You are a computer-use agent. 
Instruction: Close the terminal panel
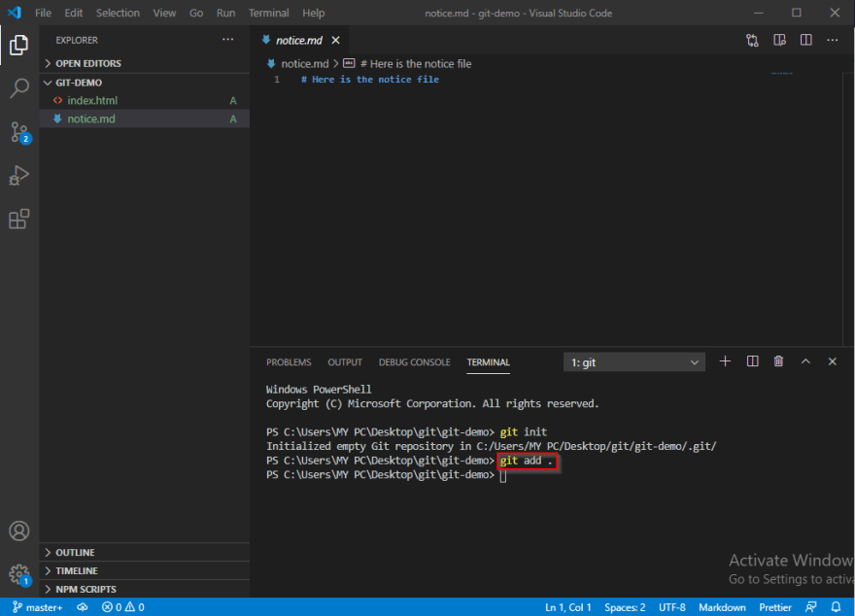tap(832, 361)
